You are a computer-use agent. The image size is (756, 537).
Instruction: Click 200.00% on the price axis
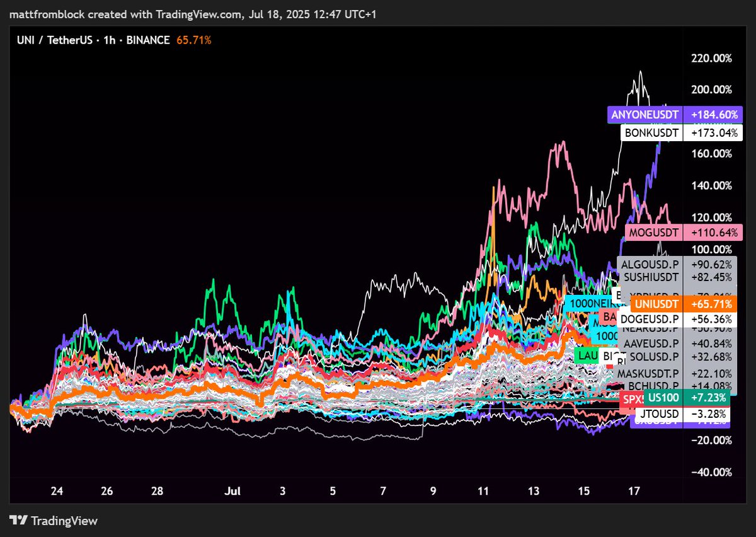(712, 89)
